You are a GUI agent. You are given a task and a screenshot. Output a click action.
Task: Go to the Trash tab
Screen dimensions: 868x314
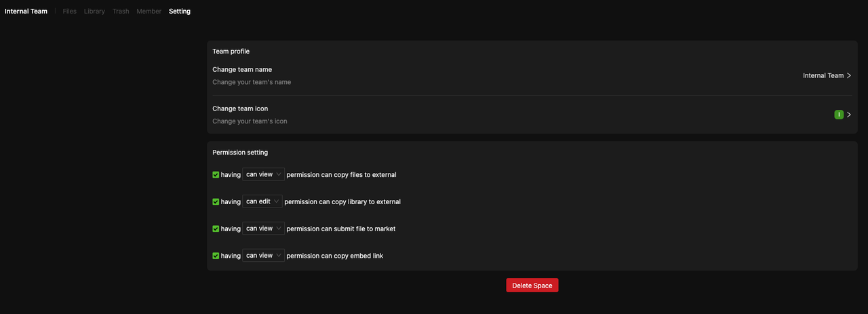pyautogui.click(x=121, y=12)
